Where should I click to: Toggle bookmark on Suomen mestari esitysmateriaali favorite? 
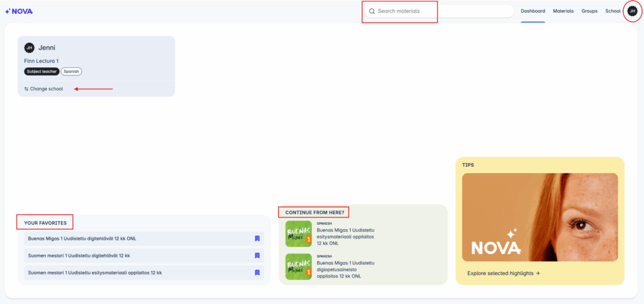(257, 273)
